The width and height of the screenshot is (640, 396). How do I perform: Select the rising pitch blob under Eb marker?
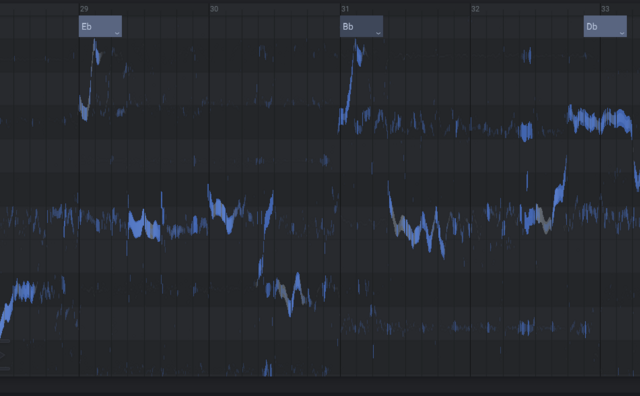point(91,80)
